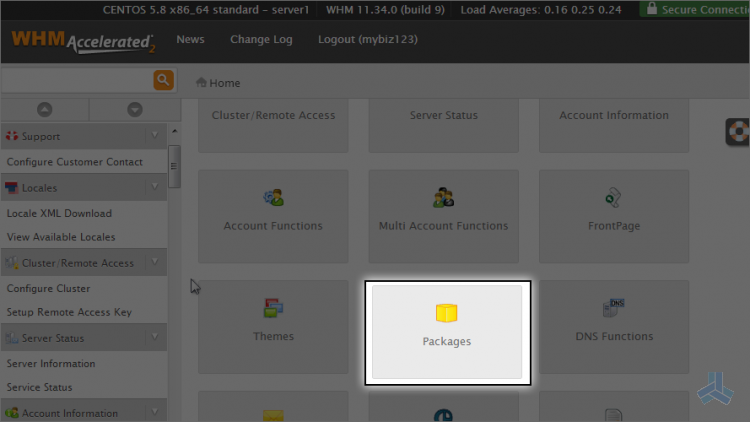Image resolution: width=750 pixels, height=422 pixels.
Task: Open the Packages tile
Action: click(x=447, y=332)
